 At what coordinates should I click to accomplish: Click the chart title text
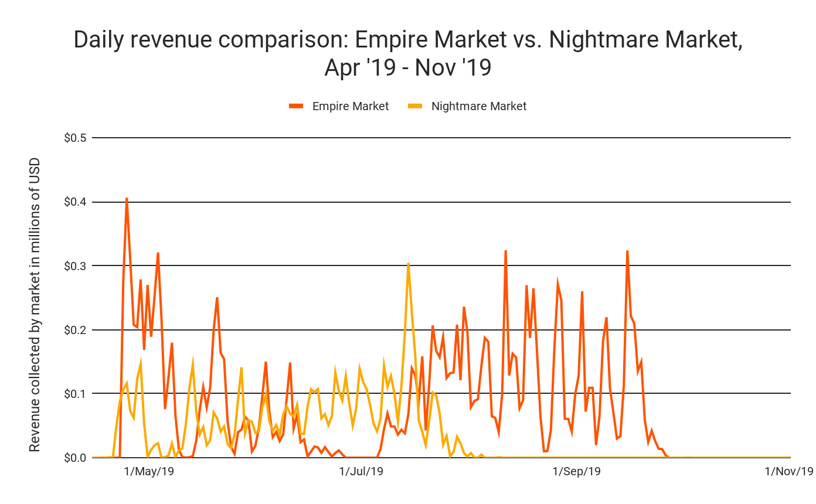tap(408, 40)
